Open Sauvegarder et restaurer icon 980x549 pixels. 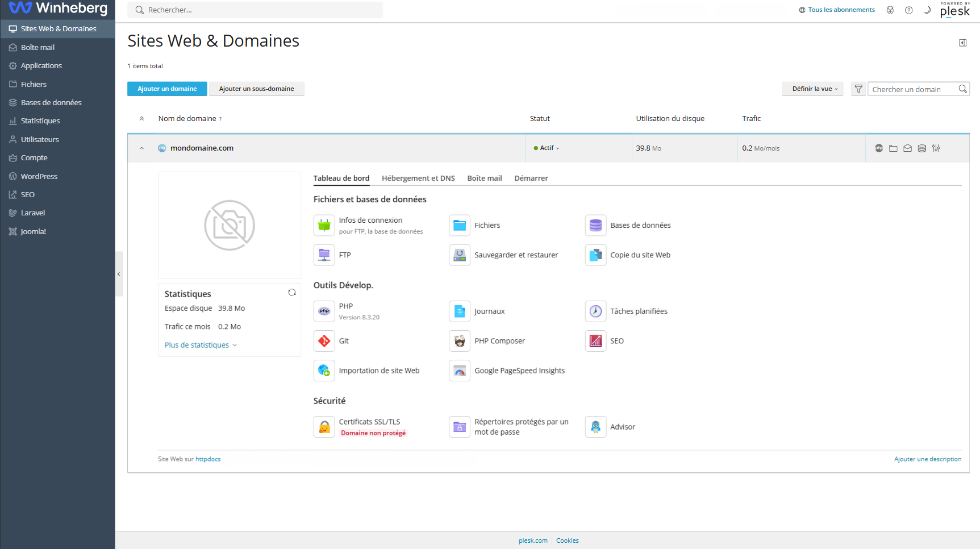click(460, 255)
